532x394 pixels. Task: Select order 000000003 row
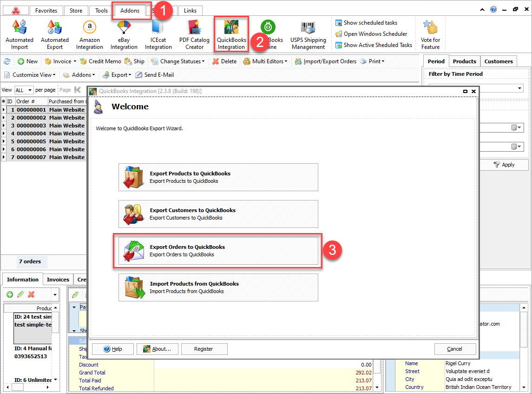click(x=44, y=126)
